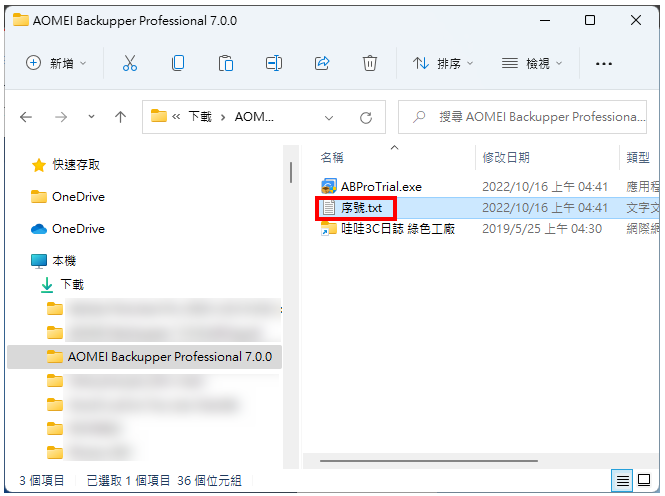The image size is (665, 496).
Task: Expand the address bar history dropdown
Action: pos(329,117)
